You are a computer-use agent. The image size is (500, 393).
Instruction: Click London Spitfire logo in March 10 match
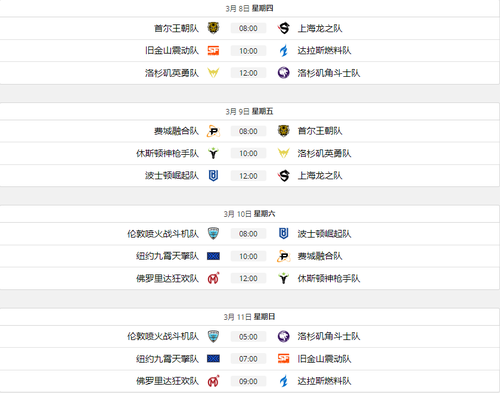click(x=213, y=234)
